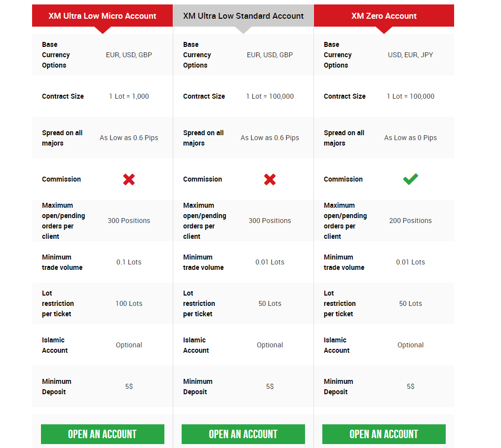The image size is (501, 448).
Task: Click the gray arrow pointer below Standard Account header
Action: 243,30
